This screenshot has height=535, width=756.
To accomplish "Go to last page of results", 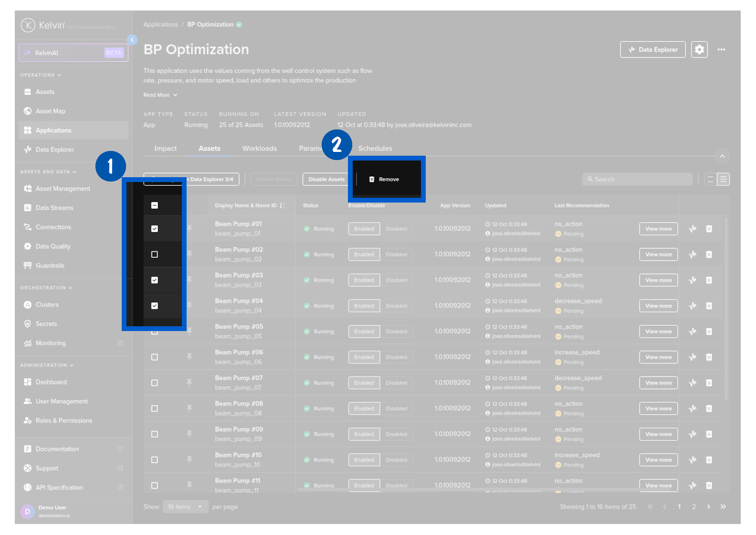I will [723, 507].
